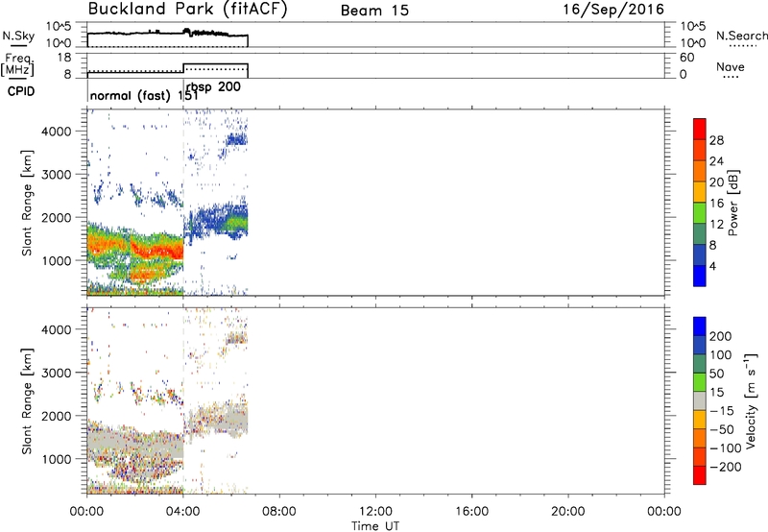768x532 pixels.
Task: Click the 'Freq. [MHz]' axis label
Action: coord(18,64)
